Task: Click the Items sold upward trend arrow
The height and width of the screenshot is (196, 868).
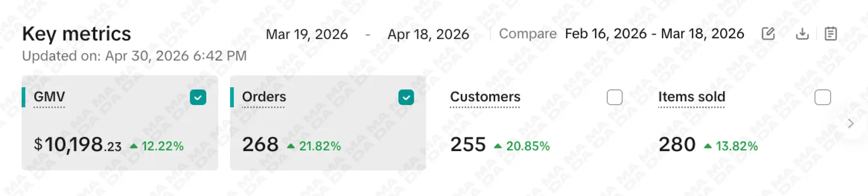Action: pos(707,146)
